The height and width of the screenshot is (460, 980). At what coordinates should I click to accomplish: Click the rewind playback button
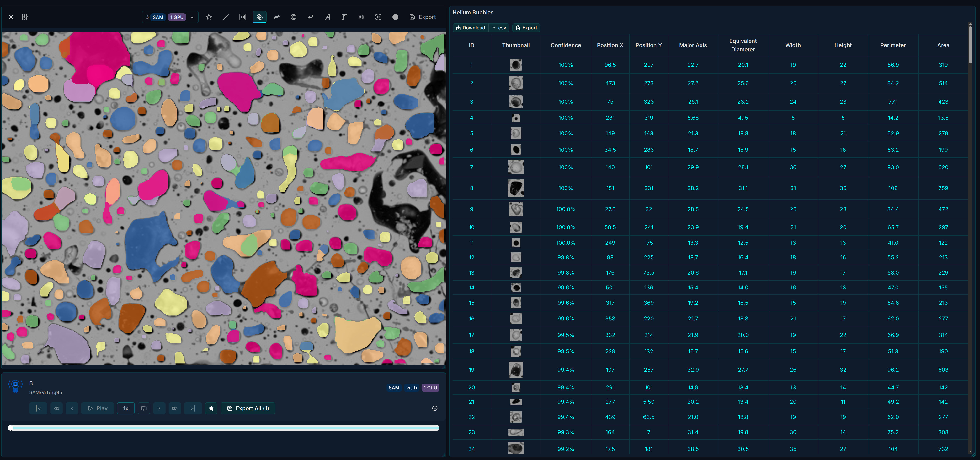(x=56, y=408)
